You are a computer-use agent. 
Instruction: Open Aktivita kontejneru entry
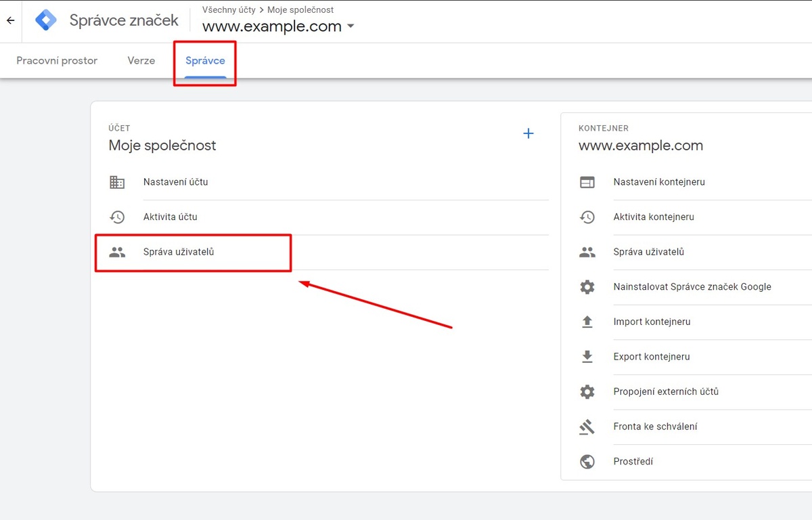tap(654, 217)
